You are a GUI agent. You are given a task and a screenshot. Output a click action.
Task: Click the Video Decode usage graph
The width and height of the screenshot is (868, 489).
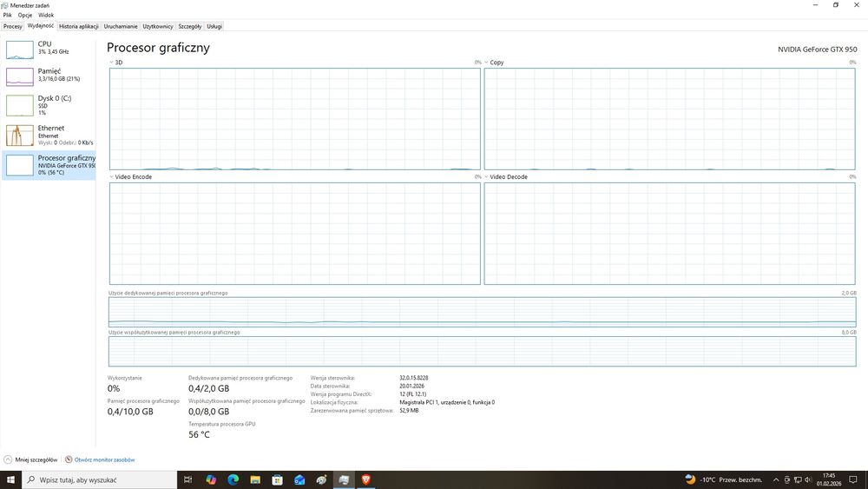pos(669,233)
